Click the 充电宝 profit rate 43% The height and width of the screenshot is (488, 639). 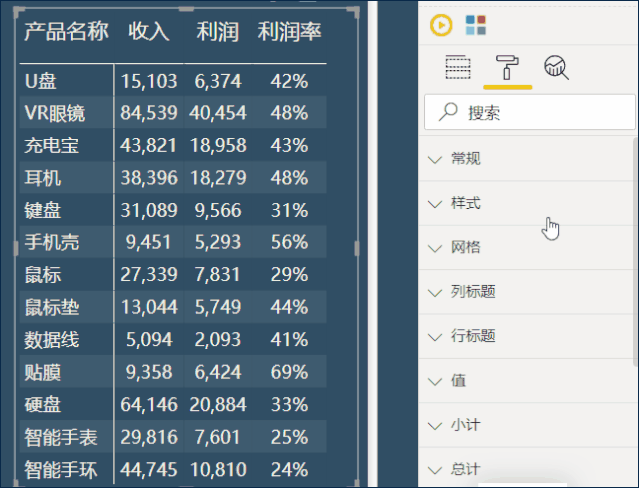289,146
